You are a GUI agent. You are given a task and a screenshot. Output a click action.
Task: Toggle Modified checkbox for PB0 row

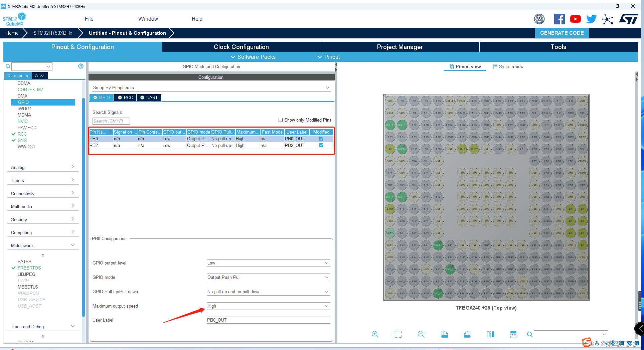click(321, 139)
